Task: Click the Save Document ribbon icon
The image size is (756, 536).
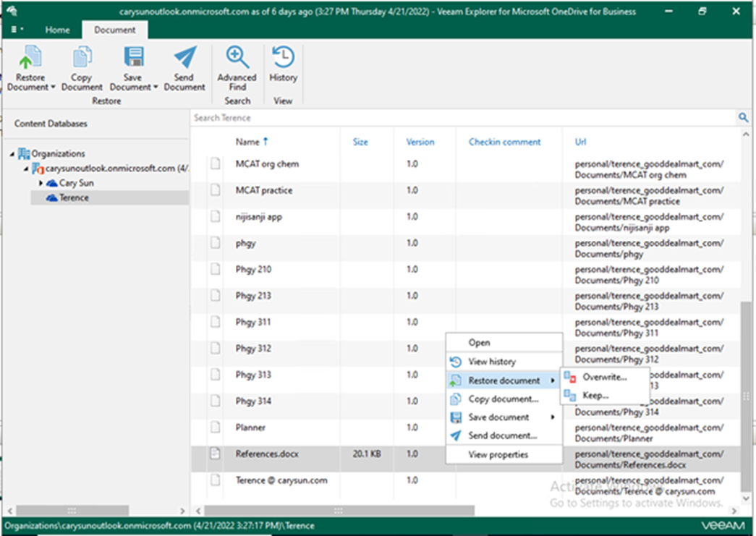Action: 134,57
